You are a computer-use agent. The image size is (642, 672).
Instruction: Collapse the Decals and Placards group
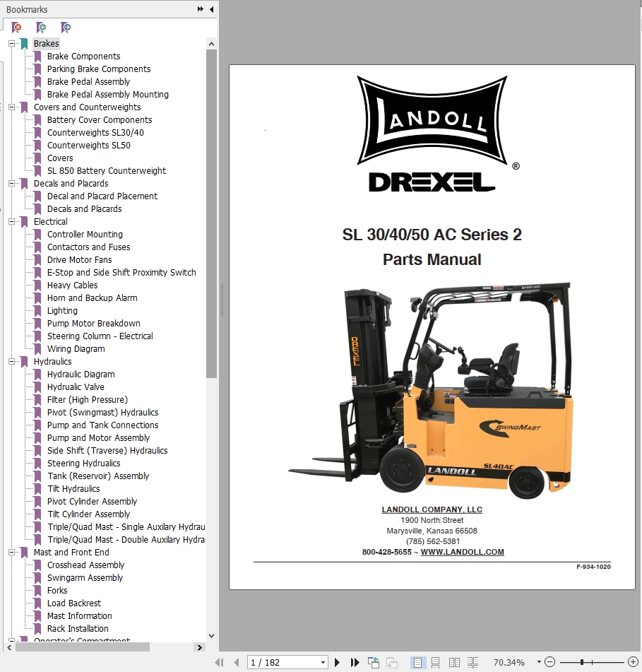click(x=11, y=184)
